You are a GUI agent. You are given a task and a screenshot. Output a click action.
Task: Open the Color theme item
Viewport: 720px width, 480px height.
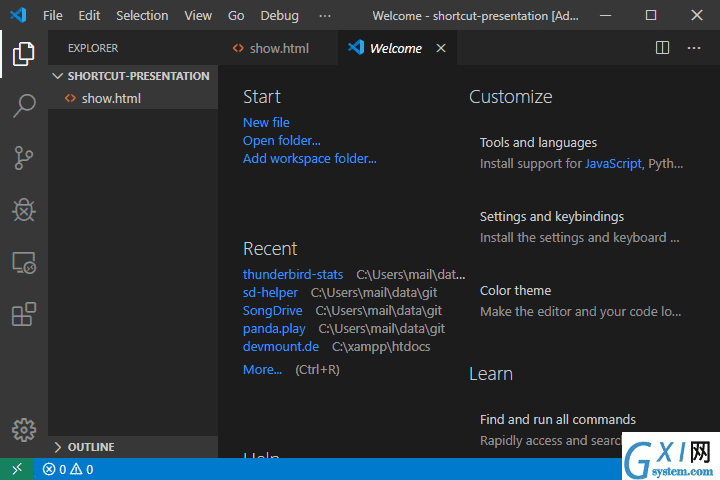pyautogui.click(x=515, y=291)
